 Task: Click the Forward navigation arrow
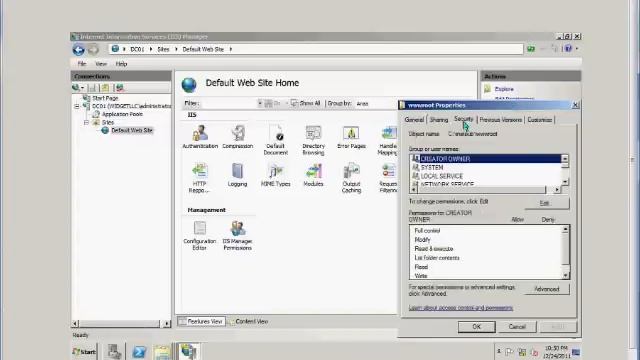pos(93,49)
